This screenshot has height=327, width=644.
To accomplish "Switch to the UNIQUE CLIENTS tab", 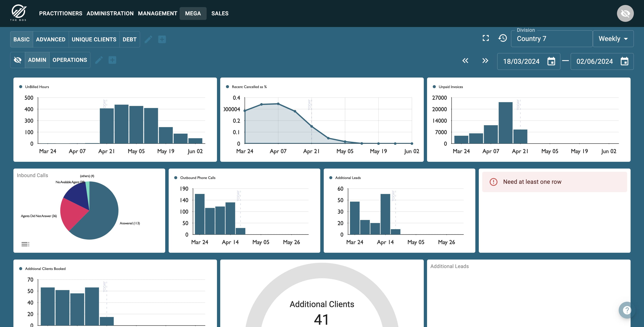I will pos(94,39).
